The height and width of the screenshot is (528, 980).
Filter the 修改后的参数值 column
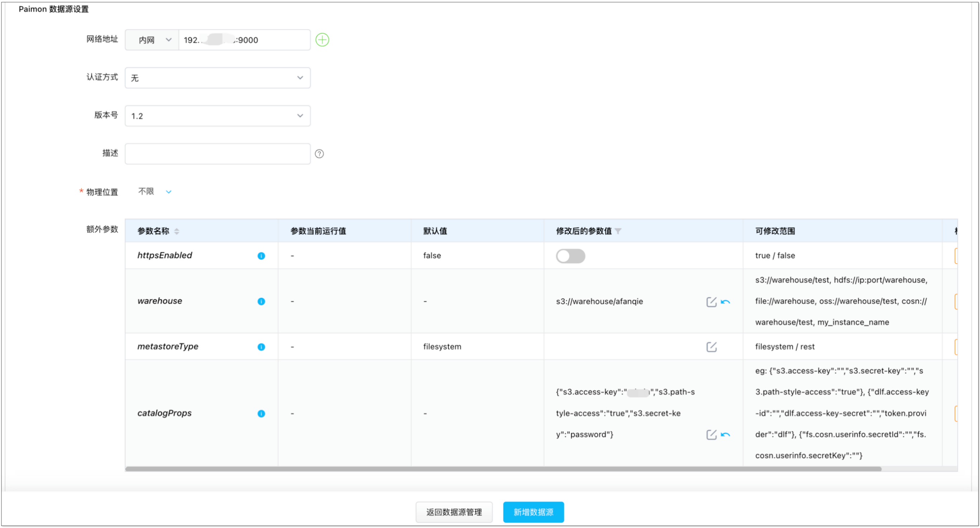[x=618, y=231]
